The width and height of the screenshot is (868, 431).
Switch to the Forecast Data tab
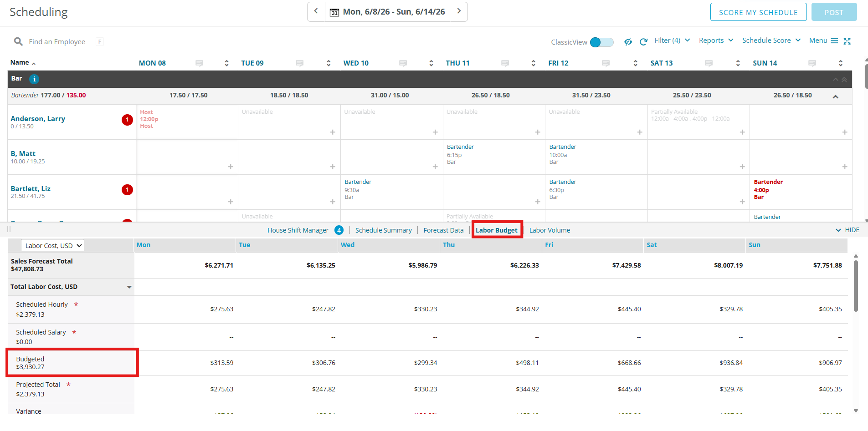[443, 230]
